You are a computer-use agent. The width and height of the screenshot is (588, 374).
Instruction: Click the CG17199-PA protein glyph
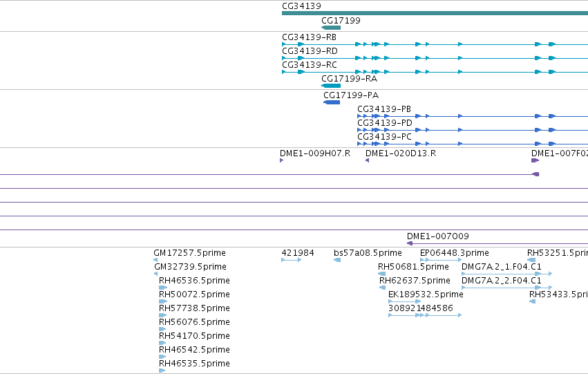pos(332,102)
